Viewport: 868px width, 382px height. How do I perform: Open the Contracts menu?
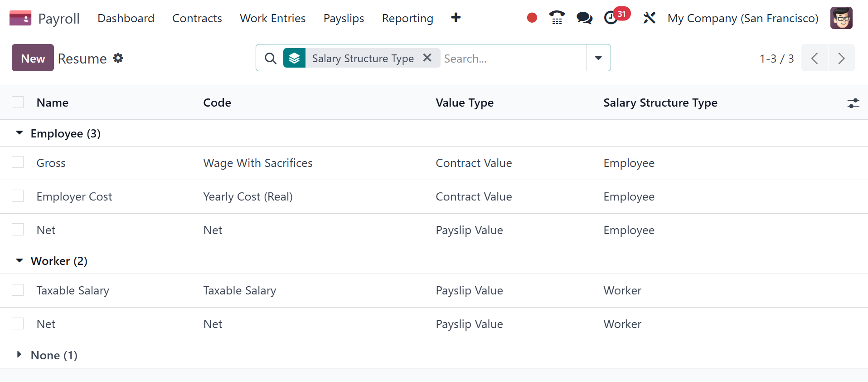pyautogui.click(x=197, y=18)
